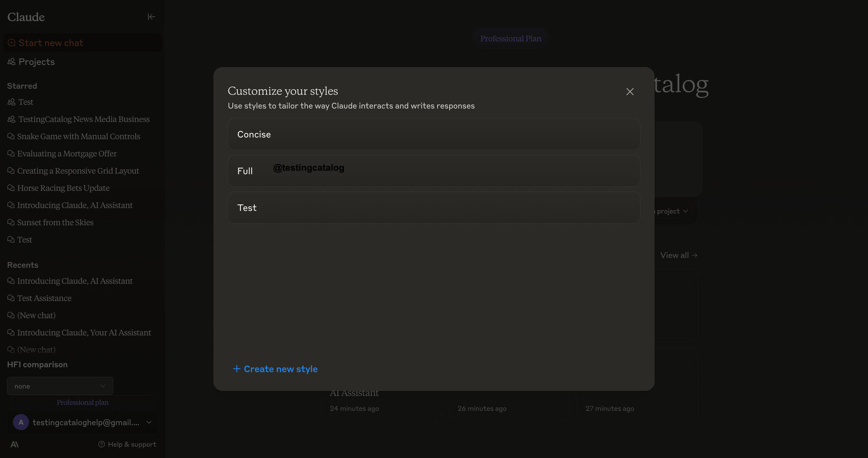Viewport: 868px width, 458px height.
Task: Click View all chats link
Action: point(679,255)
